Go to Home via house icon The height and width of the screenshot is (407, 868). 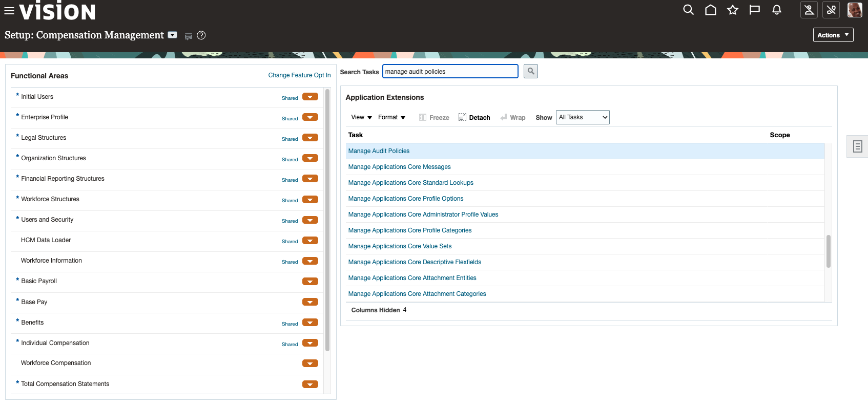[711, 10]
